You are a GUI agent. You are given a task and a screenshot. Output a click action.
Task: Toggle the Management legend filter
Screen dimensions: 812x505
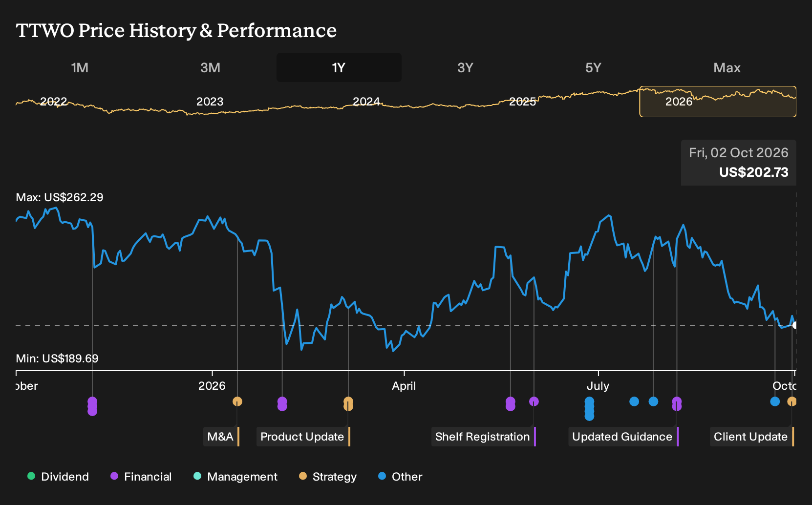tap(235, 477)
